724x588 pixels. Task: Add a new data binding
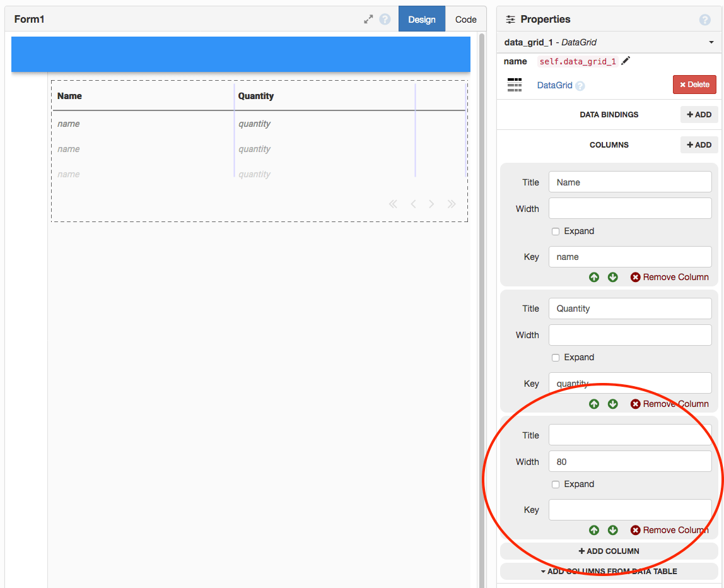pyautogui.click(x=699, y=115)
